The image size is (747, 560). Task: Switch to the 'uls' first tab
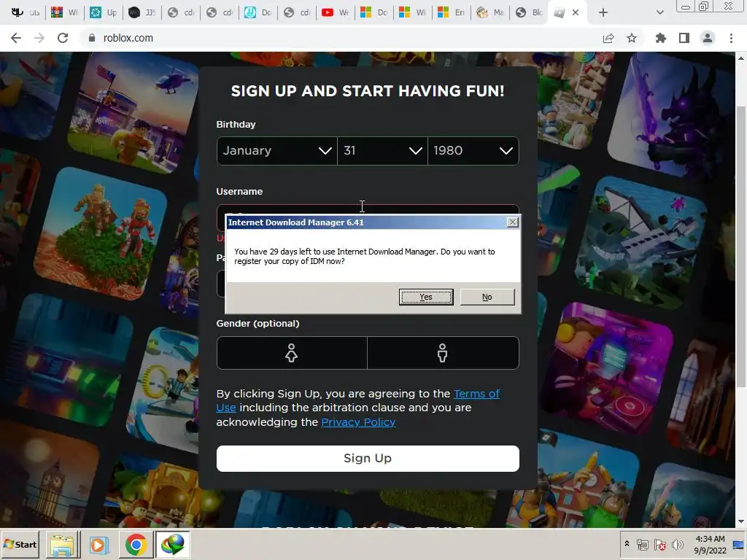[26, 13]
